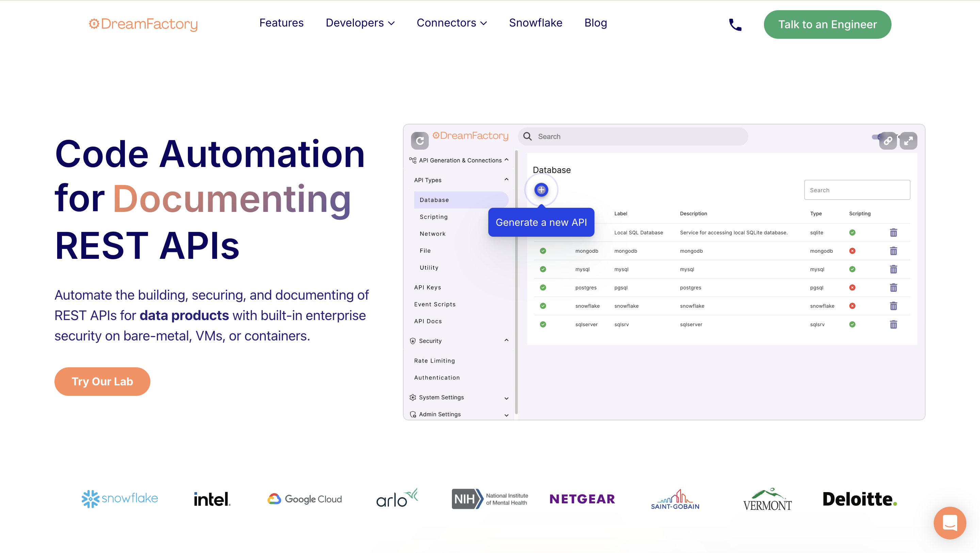Click the phone call icon in navbar
980x553 pixels.
coord(735,25)
